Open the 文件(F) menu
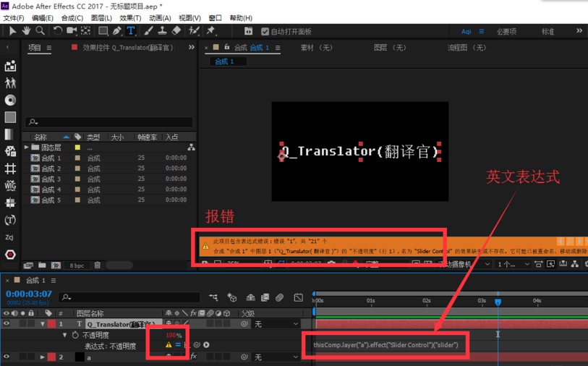 (14, 18)
